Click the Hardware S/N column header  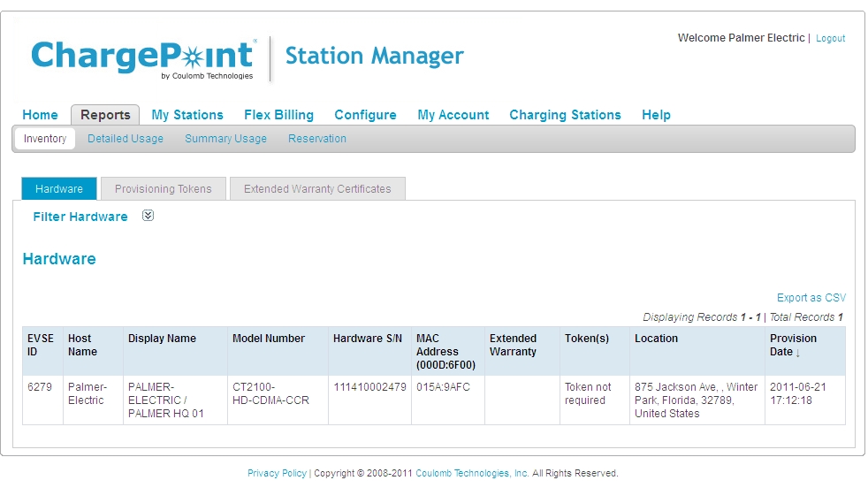coord(369,351)
